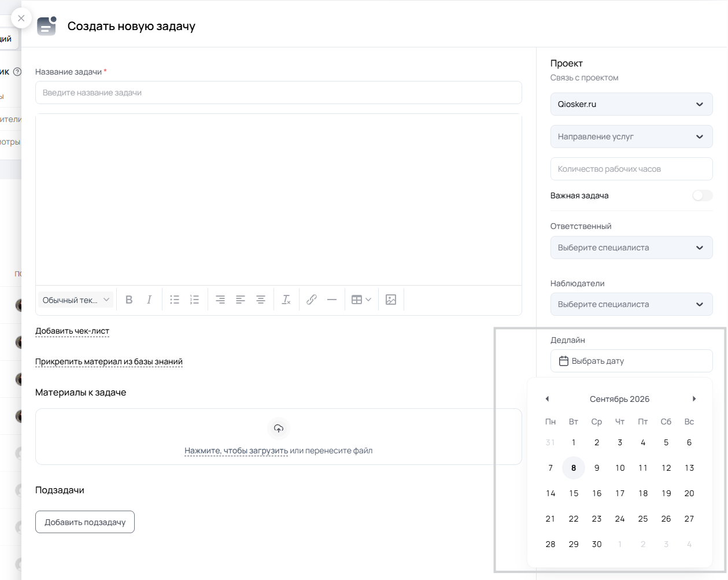Insert a numbered list
Screen dimensions: 728x580
click(x=194, y=300)
